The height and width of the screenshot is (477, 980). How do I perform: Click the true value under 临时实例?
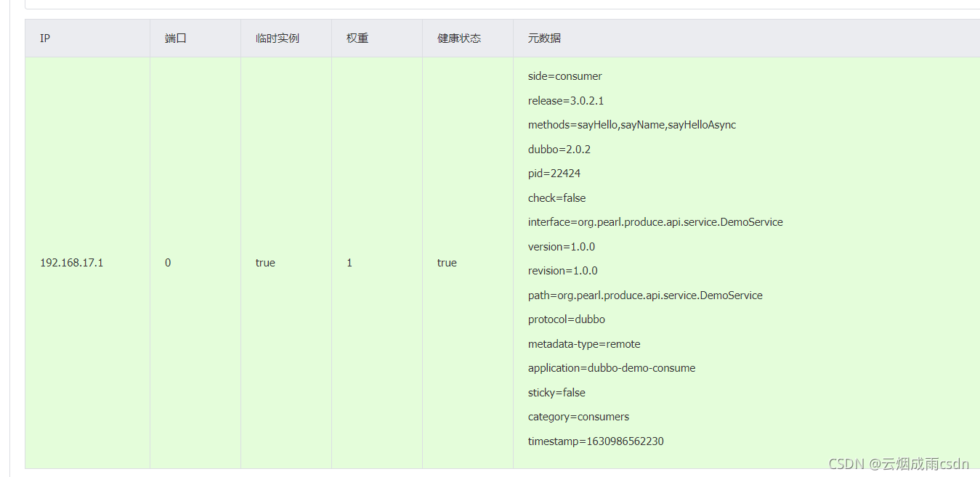pos(265,263)
